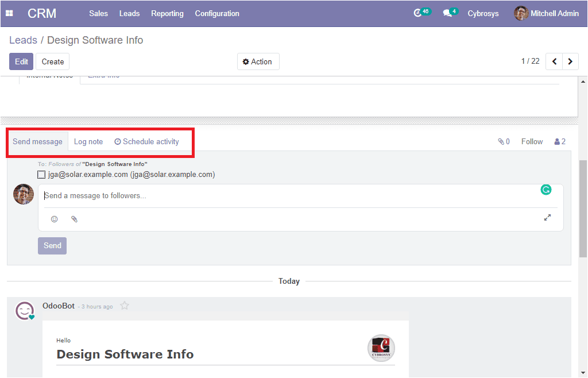Click the attachments paperclip counter showing 0
The height and width of the screenshot is (378, 588).
[x=504, y=141]
